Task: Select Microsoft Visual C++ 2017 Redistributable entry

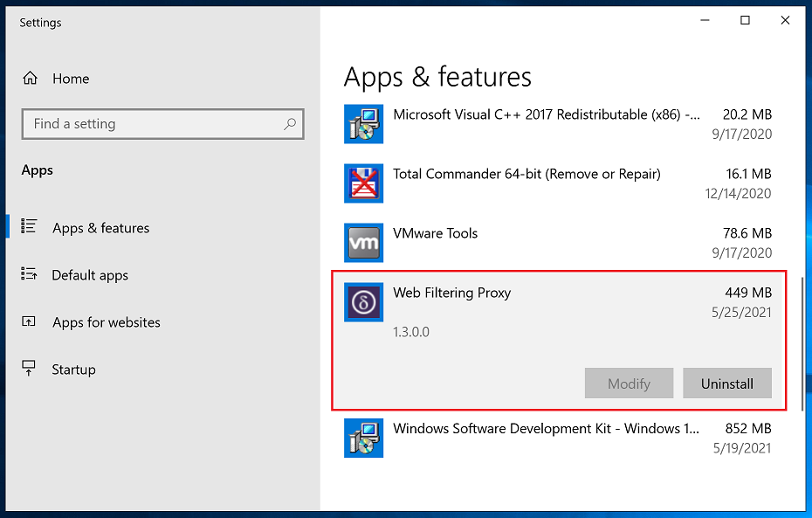Action: (x=547, y=114)
